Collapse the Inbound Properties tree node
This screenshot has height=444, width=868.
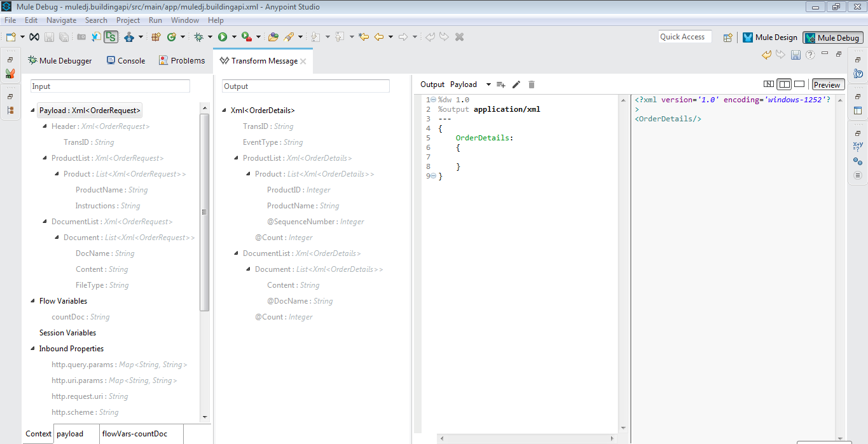point(32,348)
